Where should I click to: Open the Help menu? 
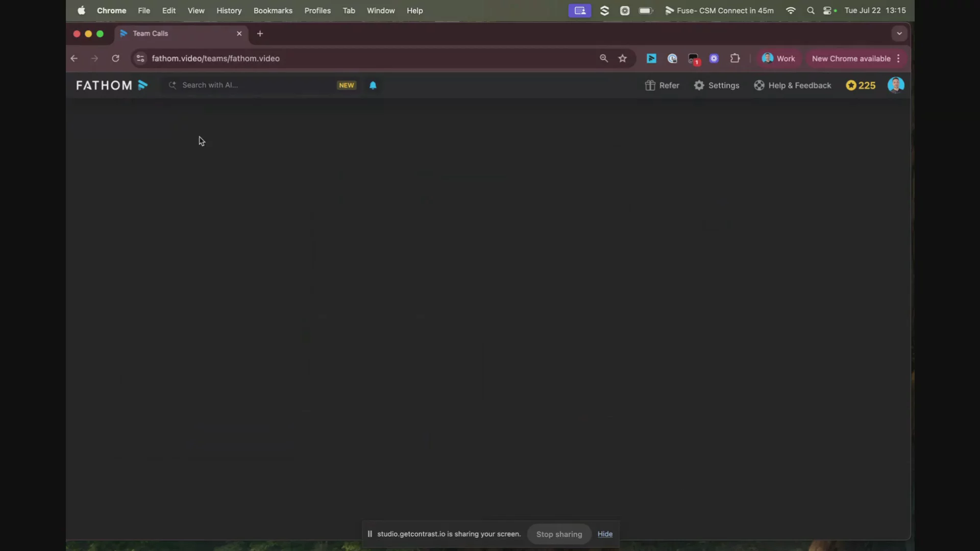414,10
